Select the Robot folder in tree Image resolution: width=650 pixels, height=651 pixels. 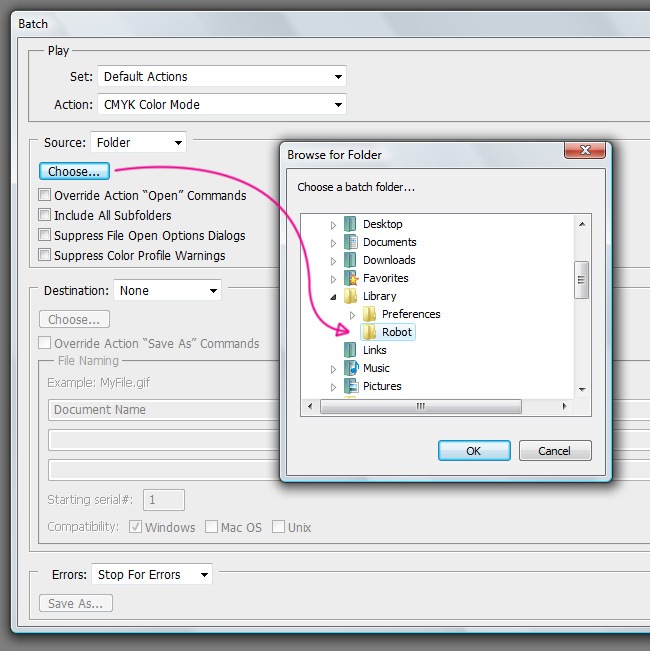[x=396, y=332]
